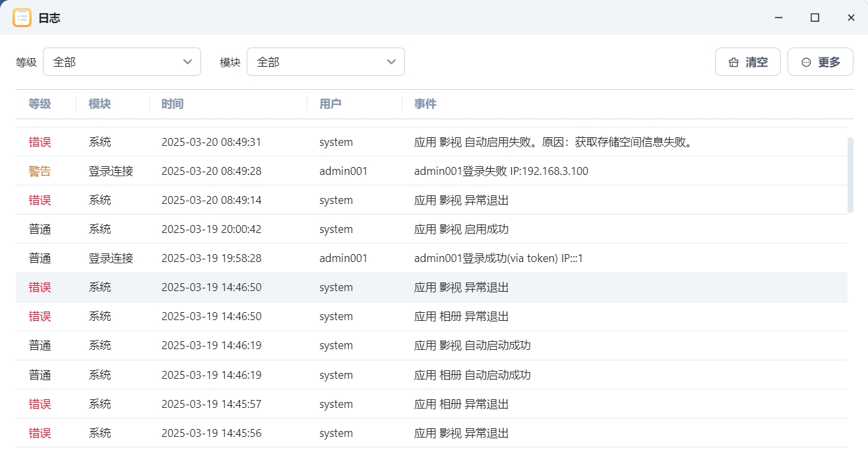The image size is (868, 464).
Task: Click the time 2025-03-19 14:46:50 in the 相册 异常退出 row
Action: 211,316
